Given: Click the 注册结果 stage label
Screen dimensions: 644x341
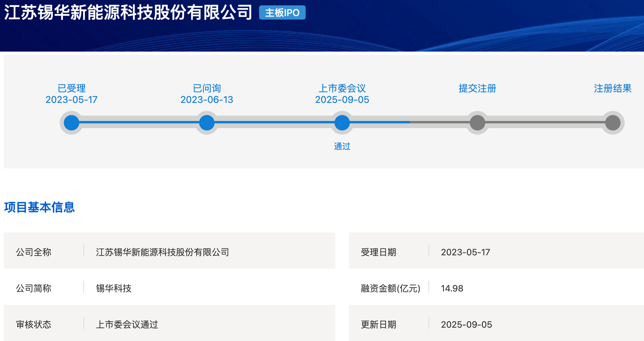Looking at the screenshot, I should tap(613, 88).
